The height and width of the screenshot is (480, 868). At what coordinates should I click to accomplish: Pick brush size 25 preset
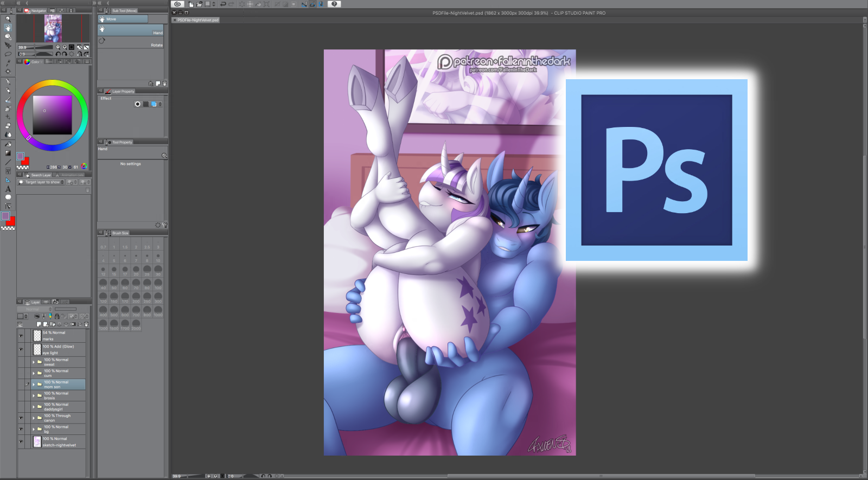[x=147, y=271]
